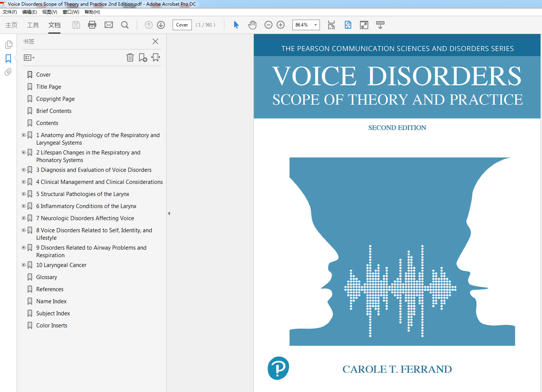Expand chapter 8 Voice Disorders Related bookmark
The image size is (542, 392).
point(24,230)
